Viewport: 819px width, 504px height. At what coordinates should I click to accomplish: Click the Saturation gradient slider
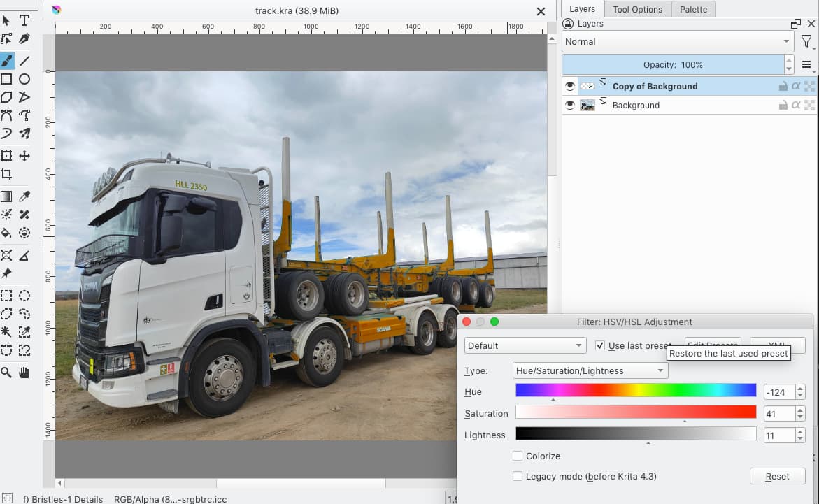coord(635,412)
